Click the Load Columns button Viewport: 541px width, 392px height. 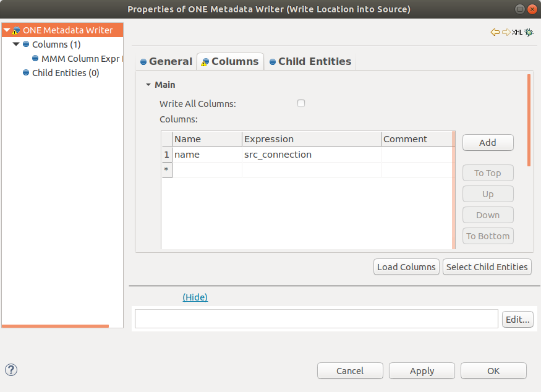[406, 266]
